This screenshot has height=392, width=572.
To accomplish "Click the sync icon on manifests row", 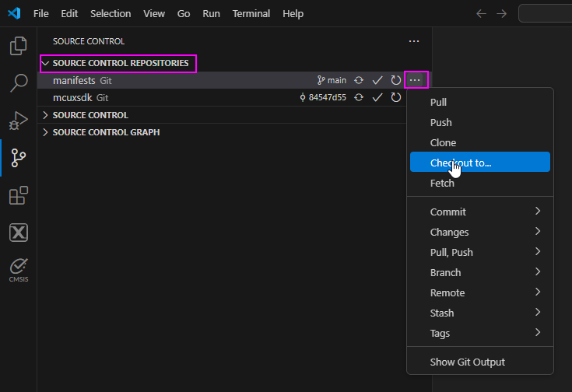I will click(359, 80).
